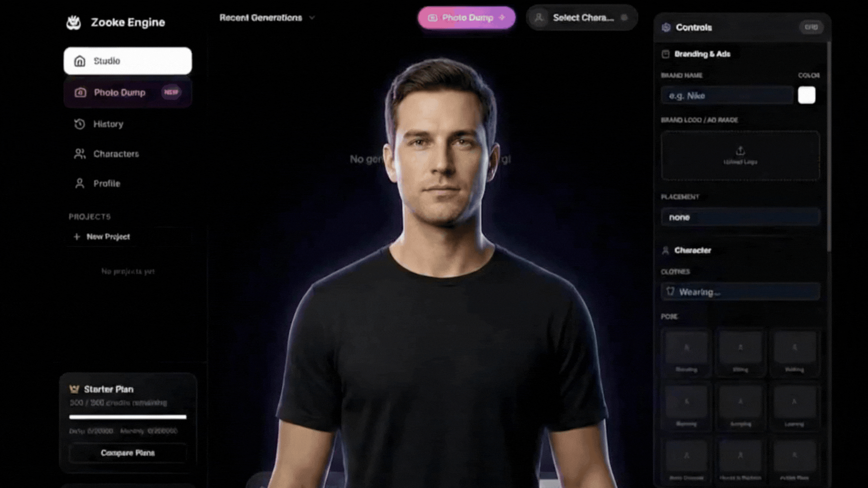Click the Controls panel header icon
The height and width of the screenshot is (488, 868).
666,28
